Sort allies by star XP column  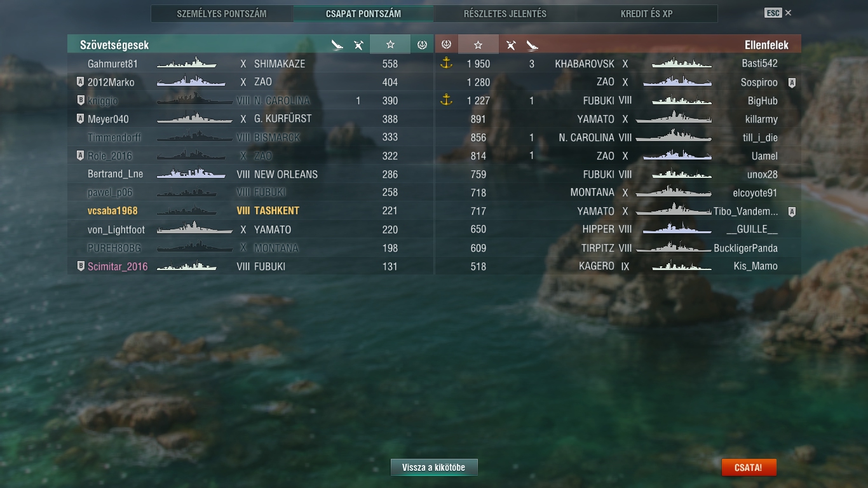point(390,44)
